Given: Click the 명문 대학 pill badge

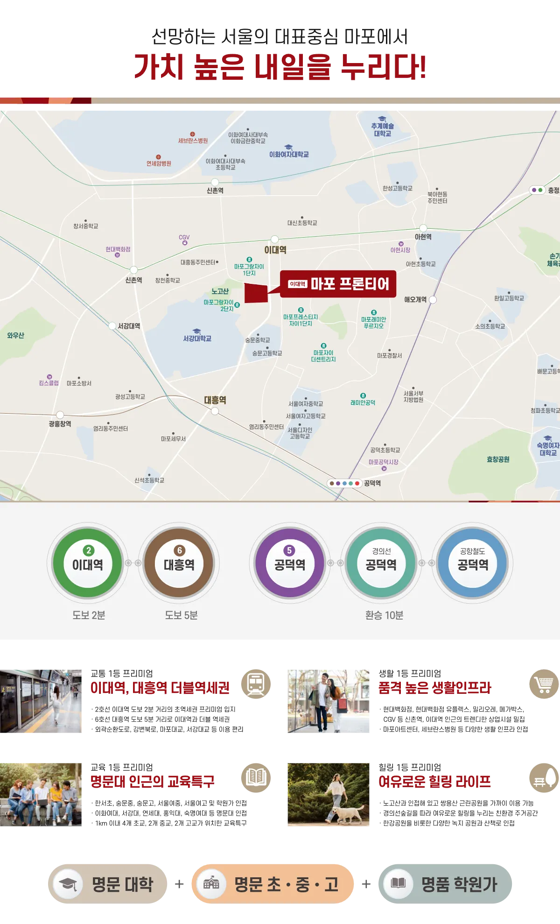Looking at the screenshot, I should [x=108, y=884].
